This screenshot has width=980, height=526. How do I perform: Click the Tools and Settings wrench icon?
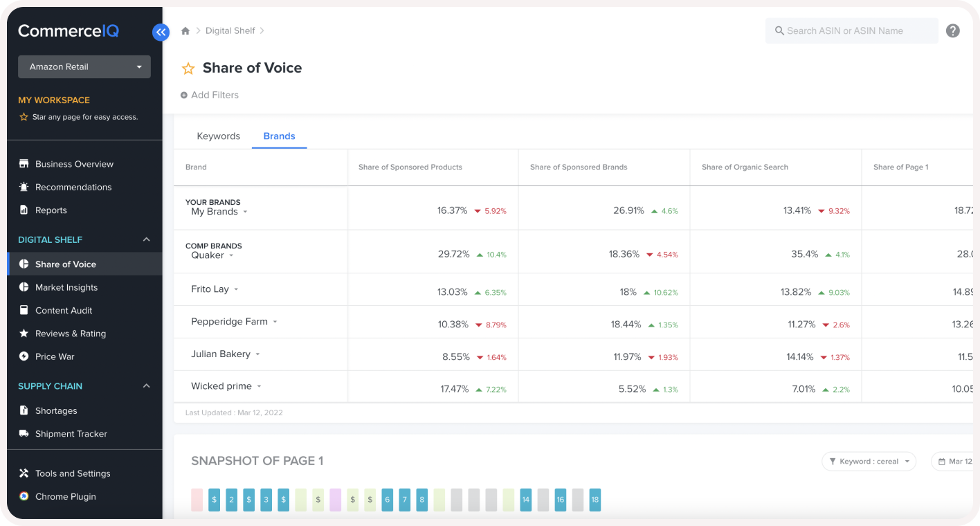click(24, 473)
